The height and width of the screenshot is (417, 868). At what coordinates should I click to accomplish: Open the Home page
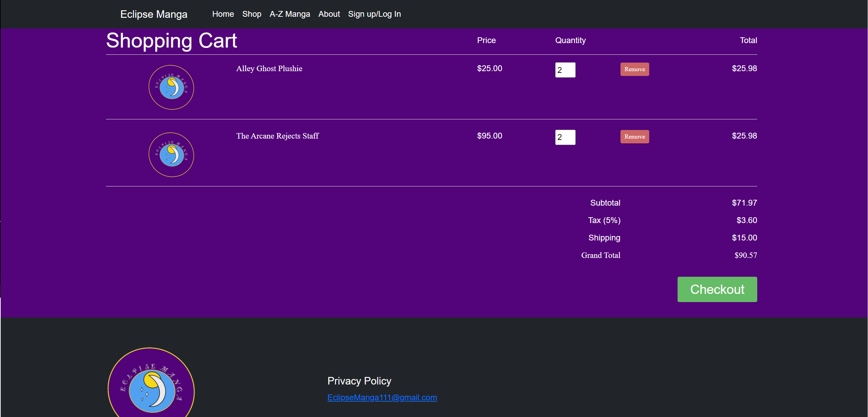223,14
